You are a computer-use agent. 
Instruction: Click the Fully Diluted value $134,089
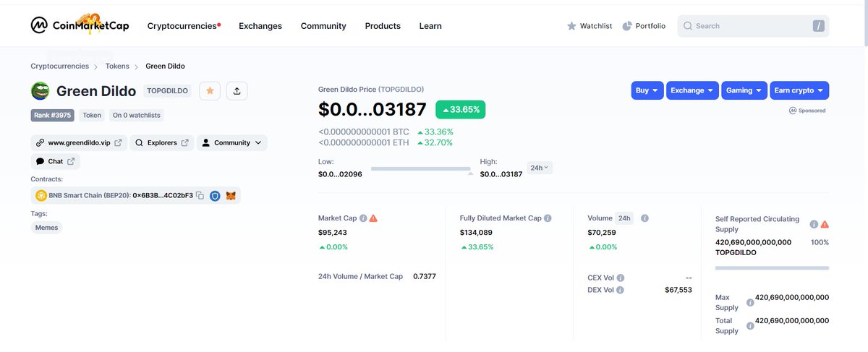[477, 232]
